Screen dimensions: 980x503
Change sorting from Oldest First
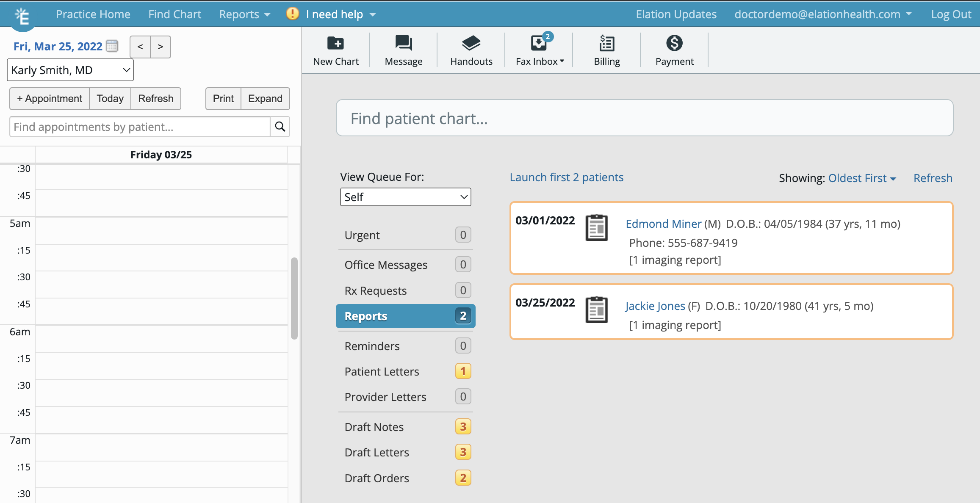click(x=861, y=178)
